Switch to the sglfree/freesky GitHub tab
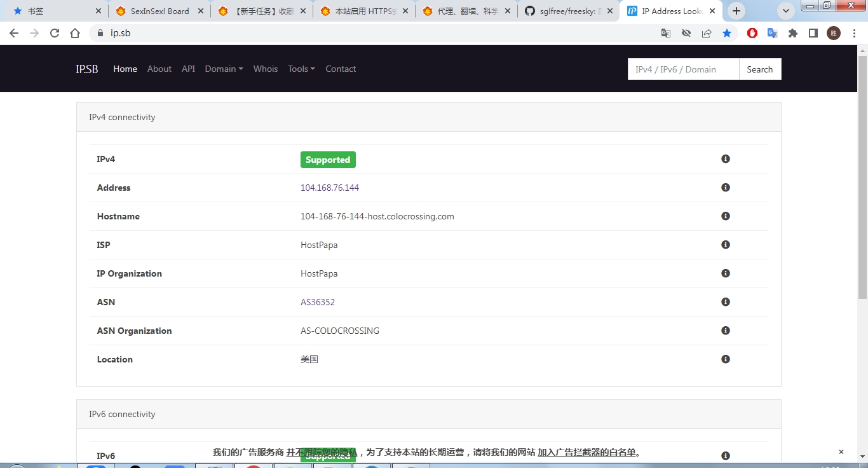The height and width of the screenshot is (468, 868). pos(567,11)
